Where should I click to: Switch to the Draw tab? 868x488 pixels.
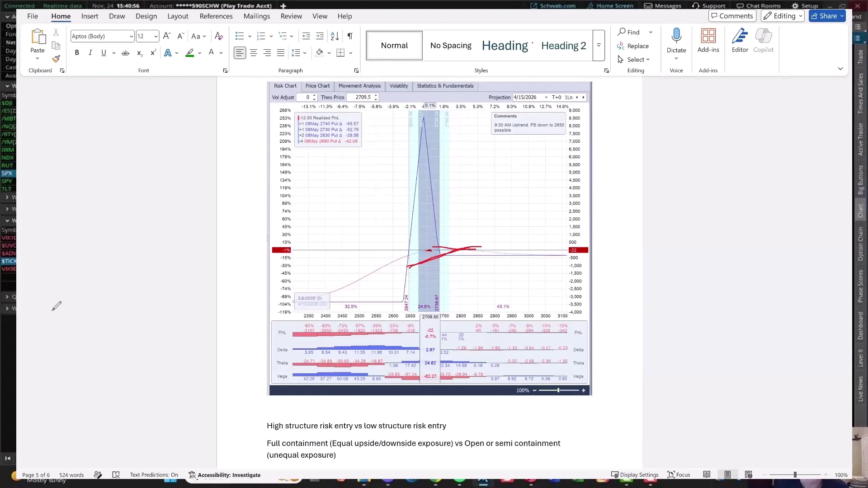click(x=117, y=16)
